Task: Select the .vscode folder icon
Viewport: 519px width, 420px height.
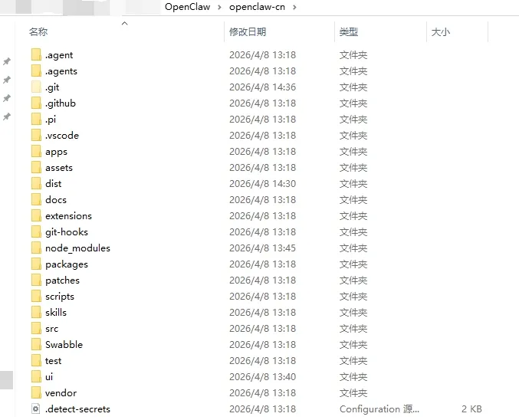Action: [36, 136]
